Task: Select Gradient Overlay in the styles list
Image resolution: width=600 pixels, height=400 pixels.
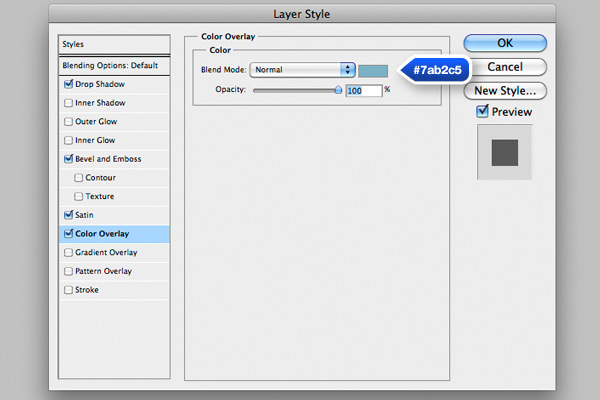Action: (106, 253)
